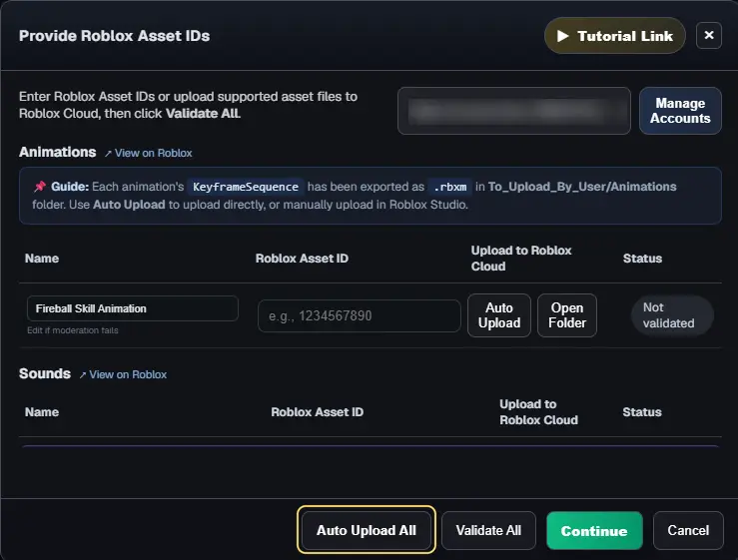Click the KeyframeSequence code tag

click(246, 187)
